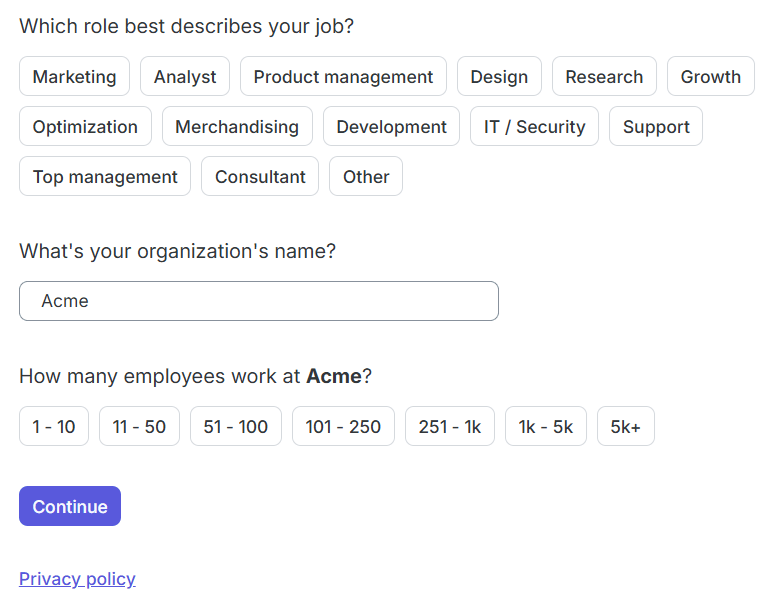This screenshot has width=773, height=597.
Task: Select the Merchandising role
Action: tap(237, 126)
